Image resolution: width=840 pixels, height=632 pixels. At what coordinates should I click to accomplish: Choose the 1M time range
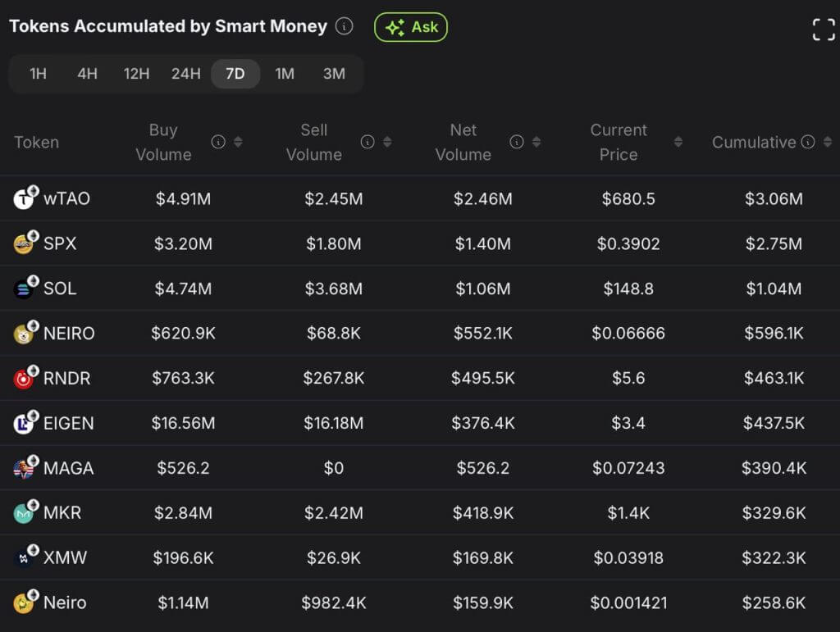(285, 73)
